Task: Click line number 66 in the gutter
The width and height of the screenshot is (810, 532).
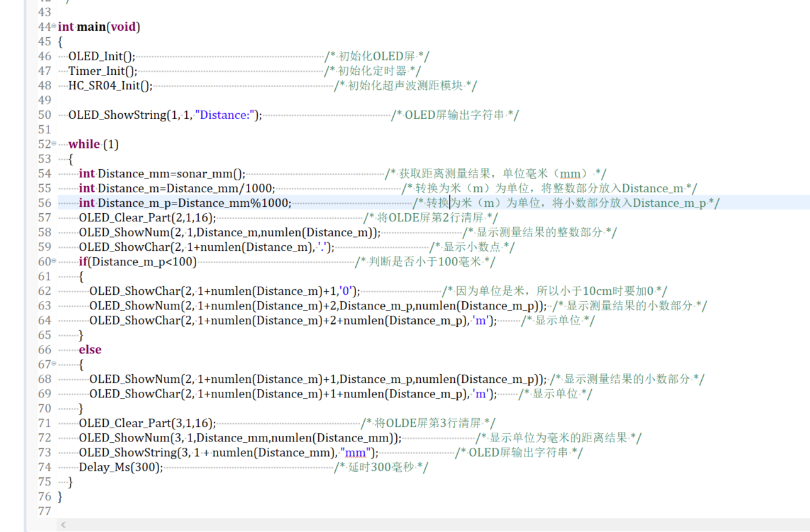Action: pyautogui.click(x=44, y=349)
